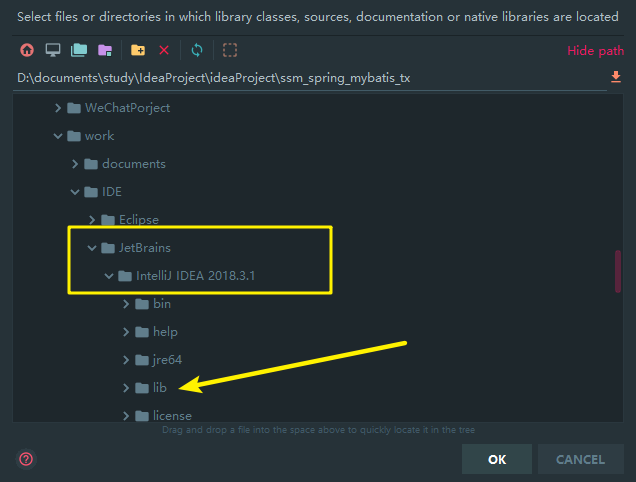Create a new folder with toolbar icon
The image size is (636, 482).
138,50
